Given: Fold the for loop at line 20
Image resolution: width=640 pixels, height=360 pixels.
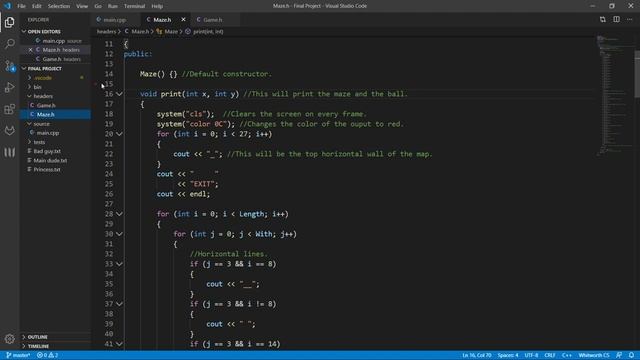Looking at the screenshot, I should click(x=119, y=134).
